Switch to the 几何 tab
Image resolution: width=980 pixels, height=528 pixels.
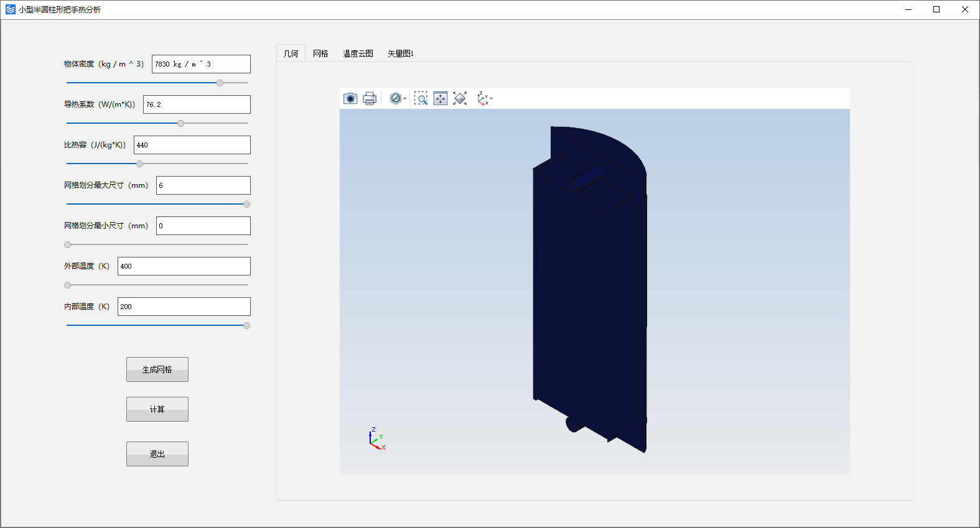(x=291, y=53)
